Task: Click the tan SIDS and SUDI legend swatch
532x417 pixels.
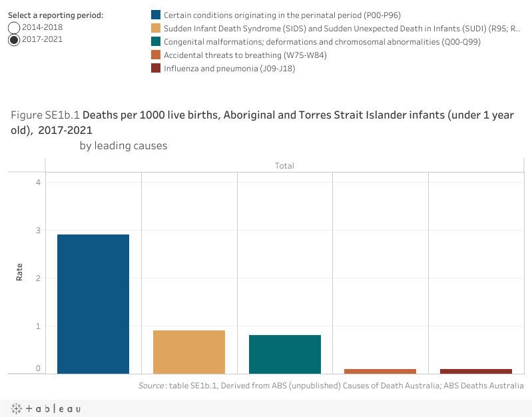Action: (156, 28)
